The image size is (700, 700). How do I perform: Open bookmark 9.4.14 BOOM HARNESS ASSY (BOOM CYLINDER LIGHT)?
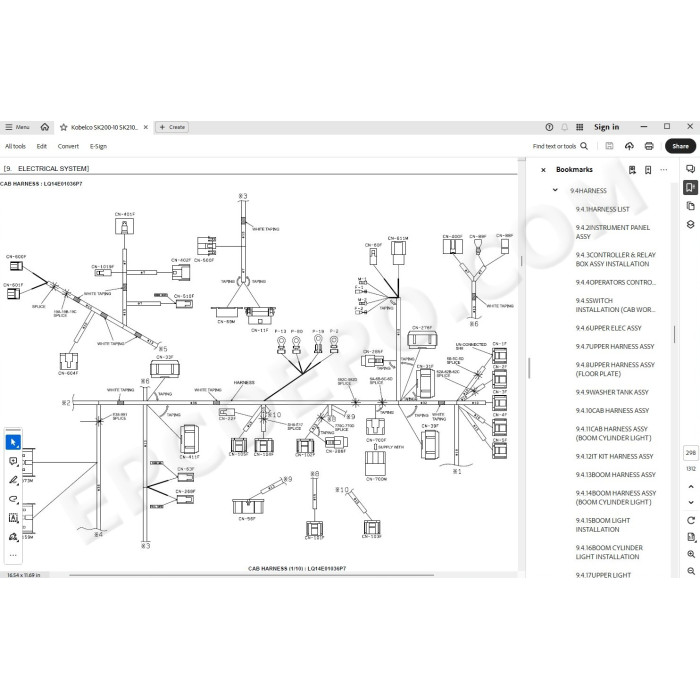(x=616, y=497)
